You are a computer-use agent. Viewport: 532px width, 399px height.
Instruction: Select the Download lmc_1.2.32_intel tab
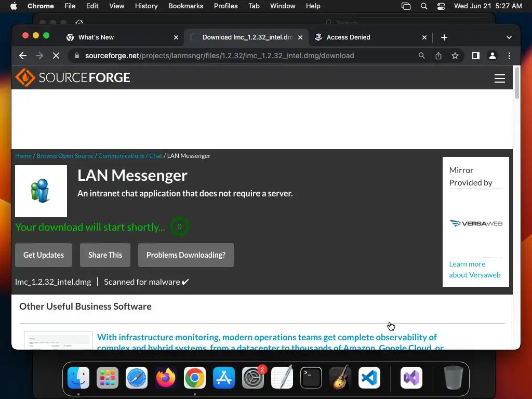click(246, 37)
